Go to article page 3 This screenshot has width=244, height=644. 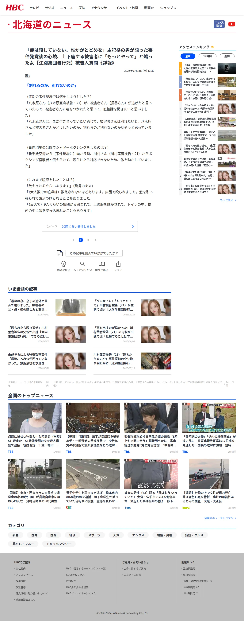(x=88, y=240)
